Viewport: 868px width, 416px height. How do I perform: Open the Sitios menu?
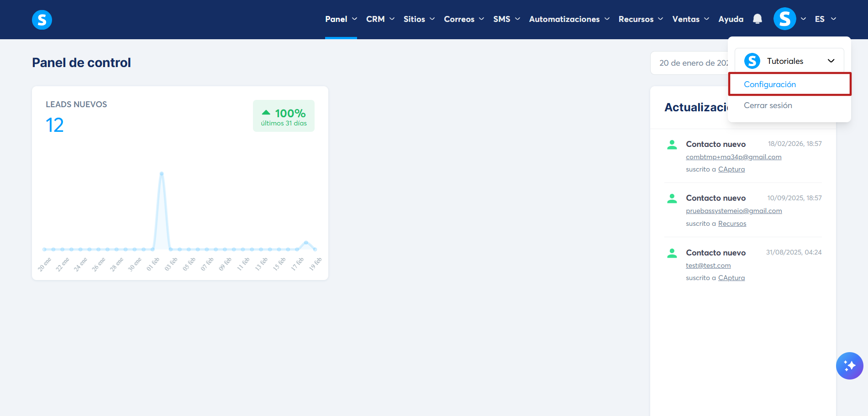pos(414,19)
